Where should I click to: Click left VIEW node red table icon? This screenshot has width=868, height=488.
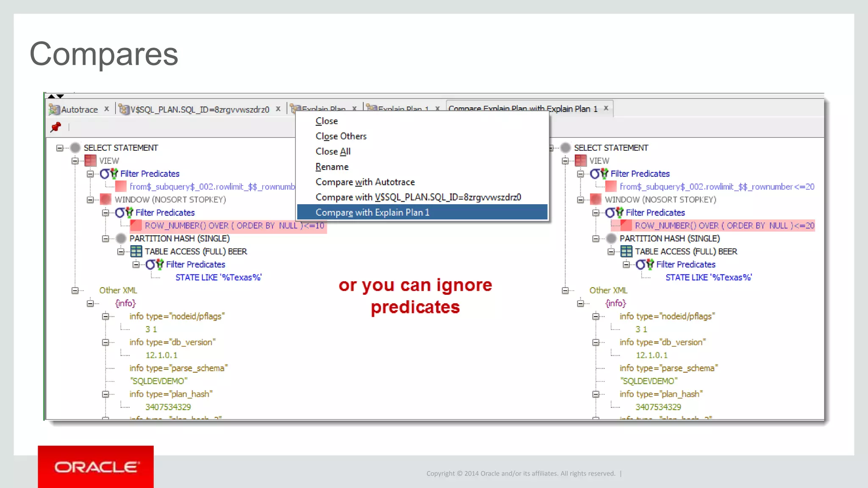90,161
